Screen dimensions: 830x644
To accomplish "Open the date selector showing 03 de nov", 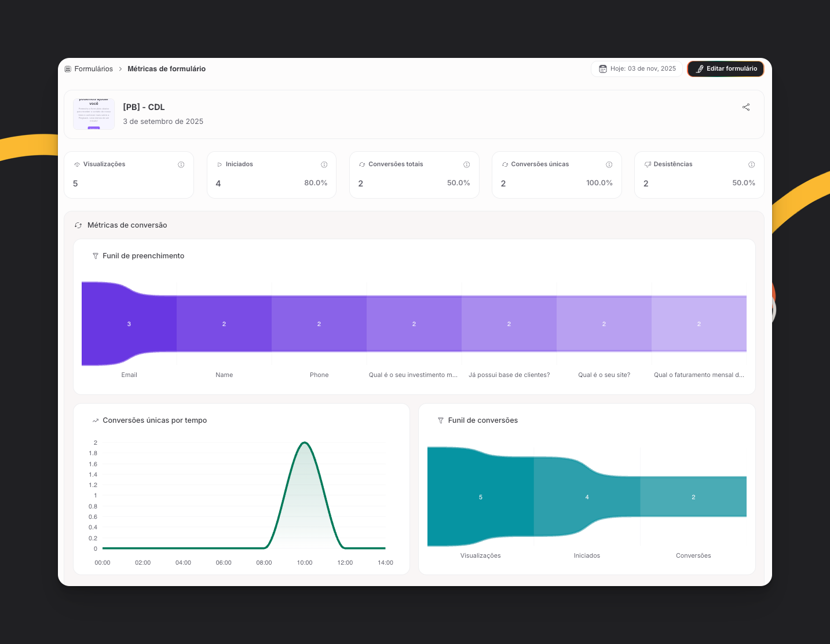I will coord(637,69).
